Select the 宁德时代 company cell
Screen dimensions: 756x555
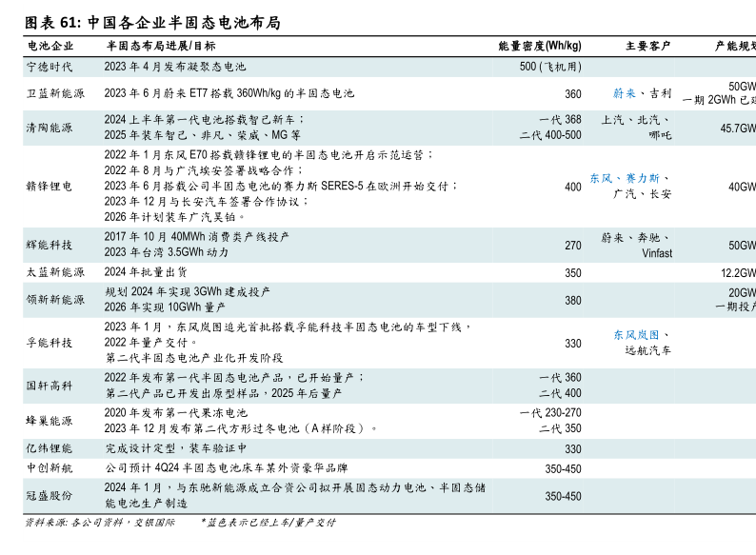50,68
